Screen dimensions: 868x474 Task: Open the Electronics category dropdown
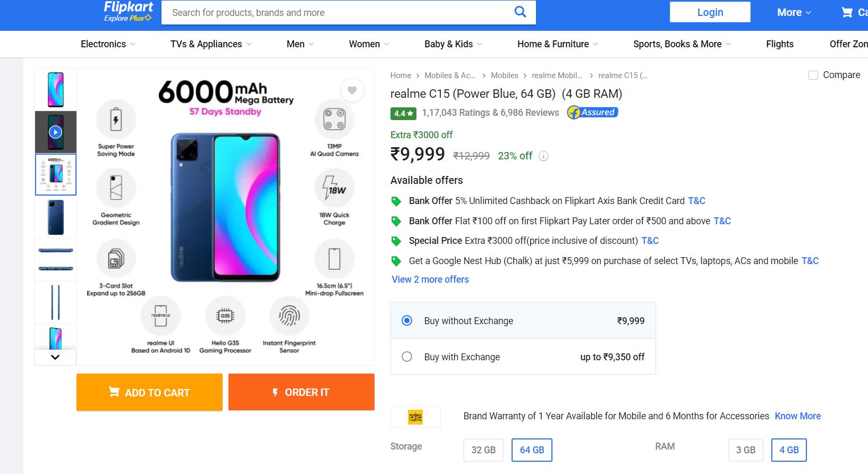click(x=108, y=44)
